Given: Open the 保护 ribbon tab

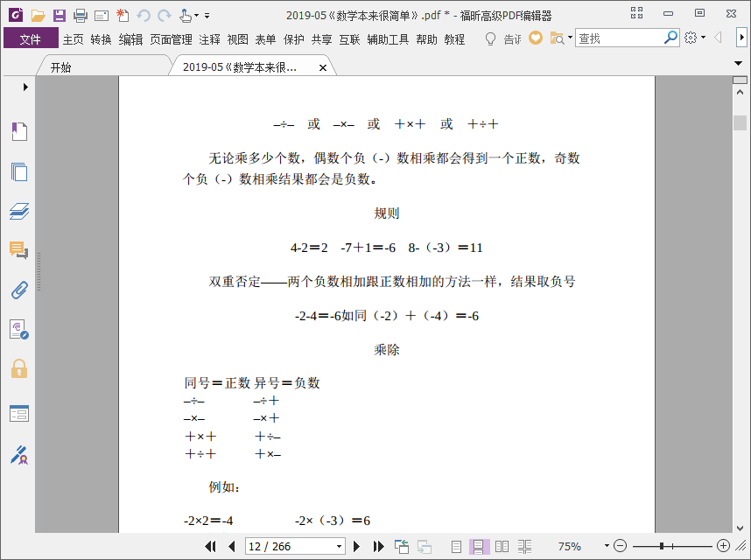Looking at the screenshot, I should point(293,39).
